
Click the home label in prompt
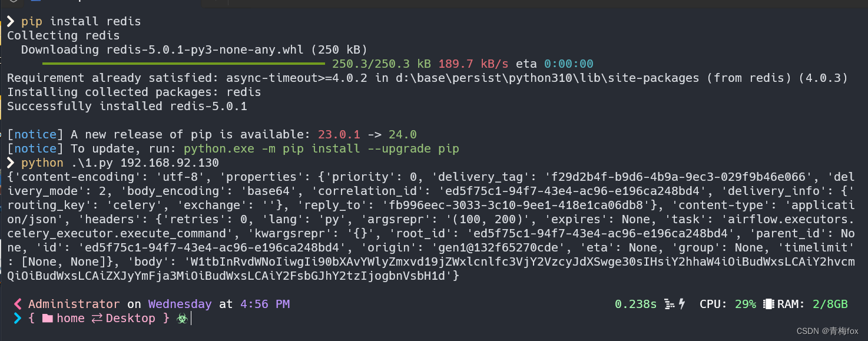71,319
